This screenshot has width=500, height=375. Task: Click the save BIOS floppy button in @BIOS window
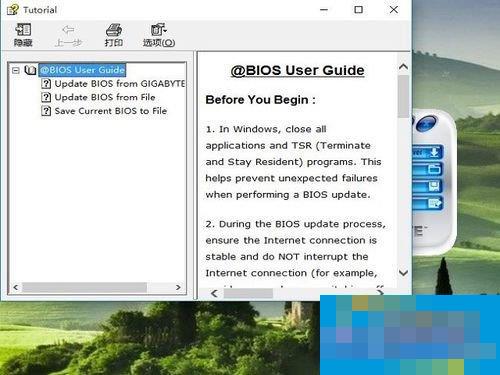pyautogui.click(x=428, y=186)
